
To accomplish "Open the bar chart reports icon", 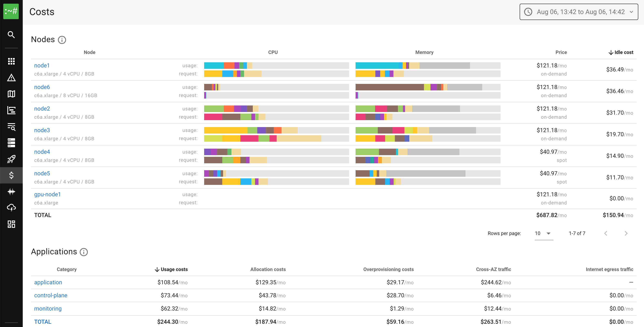I will click(11, 110).
